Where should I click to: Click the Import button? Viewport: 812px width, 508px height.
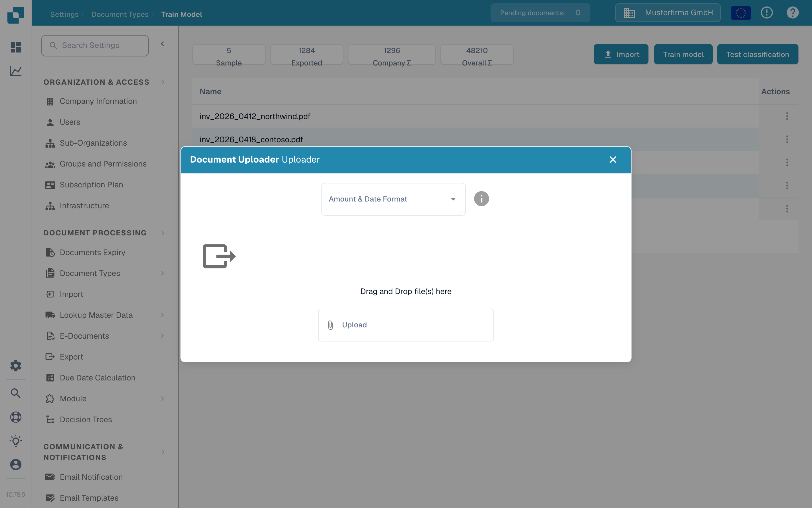pyautogui.click(x=621, y=54)
